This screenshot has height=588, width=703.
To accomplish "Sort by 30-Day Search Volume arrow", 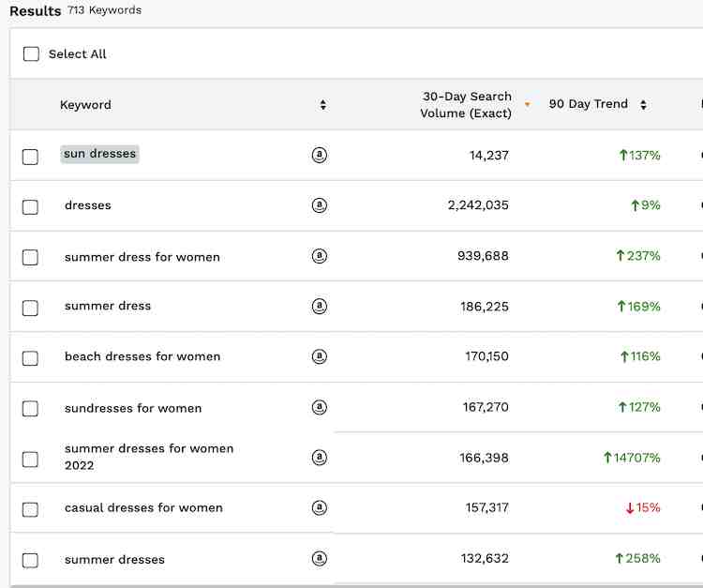I will tap(527, 104).
